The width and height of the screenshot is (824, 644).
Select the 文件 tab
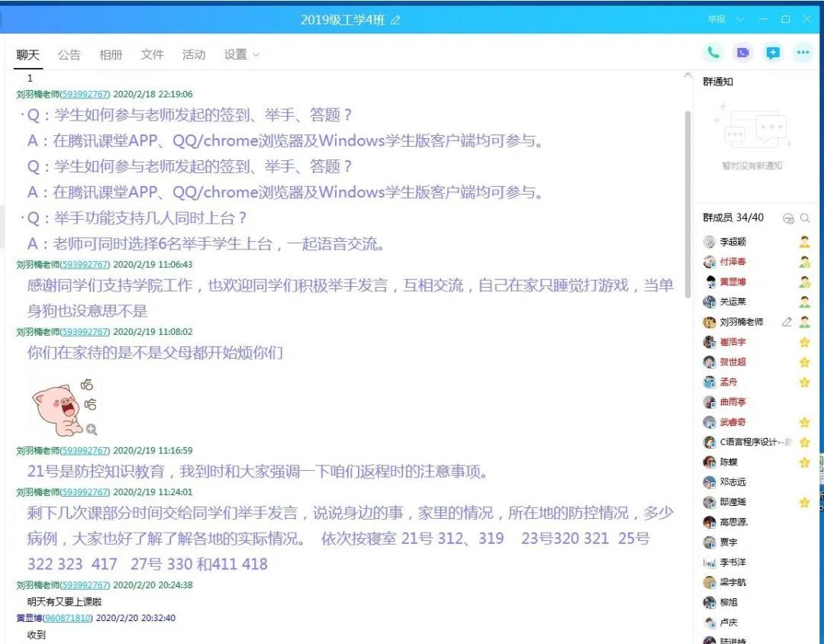pos(153,55)
